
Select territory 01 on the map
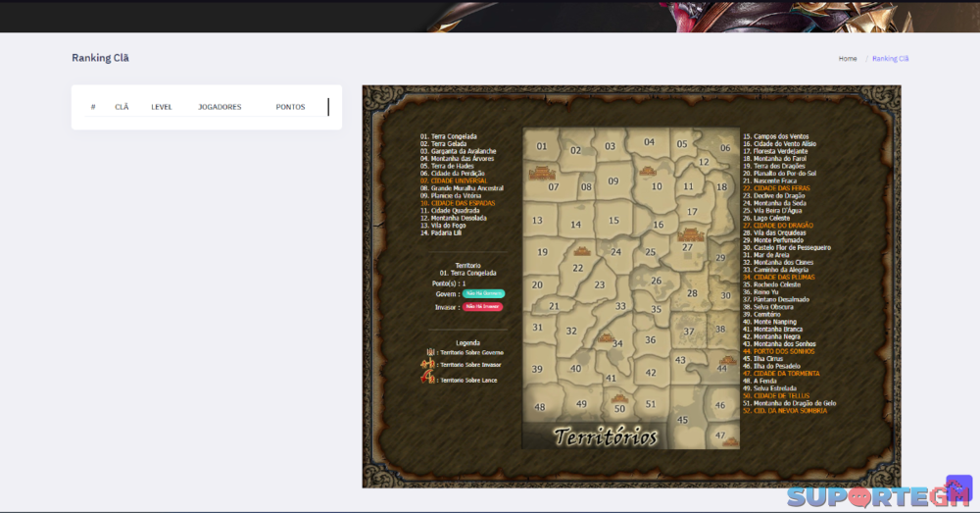(x=542, y=146)
